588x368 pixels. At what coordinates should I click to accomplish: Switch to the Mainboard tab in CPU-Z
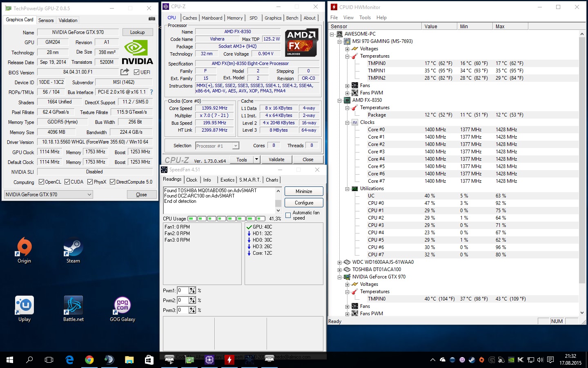pos(212,18)
